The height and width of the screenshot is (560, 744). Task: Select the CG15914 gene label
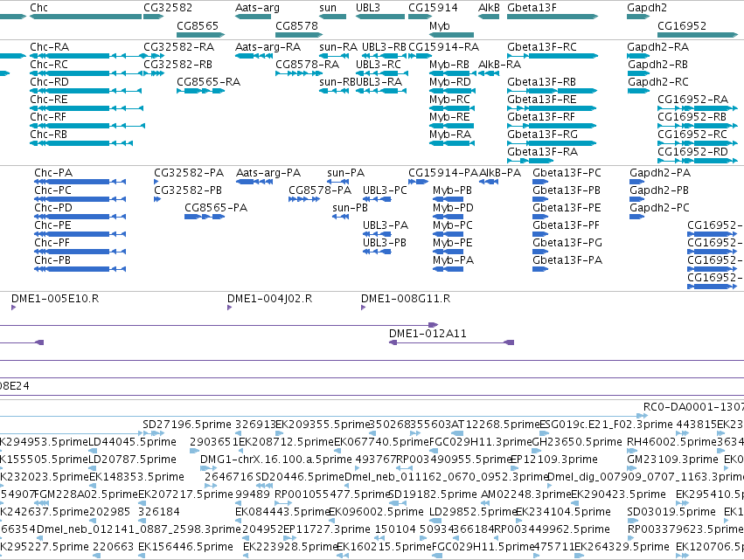[434, 8]
